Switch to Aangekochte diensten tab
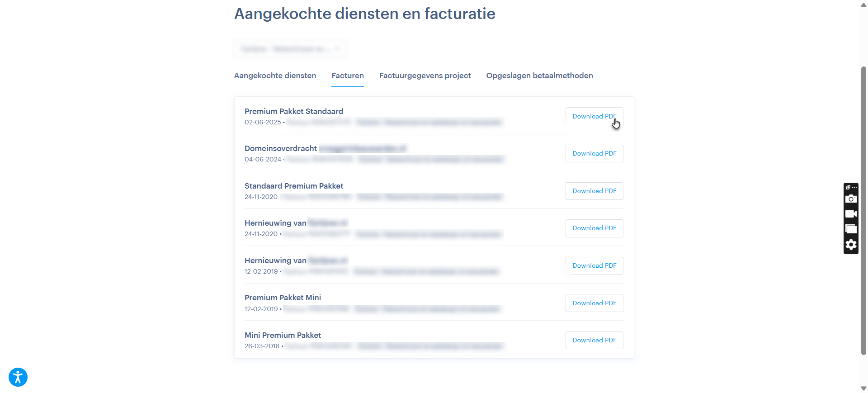Screen dimensions: 868x393 tap(275, 76)
